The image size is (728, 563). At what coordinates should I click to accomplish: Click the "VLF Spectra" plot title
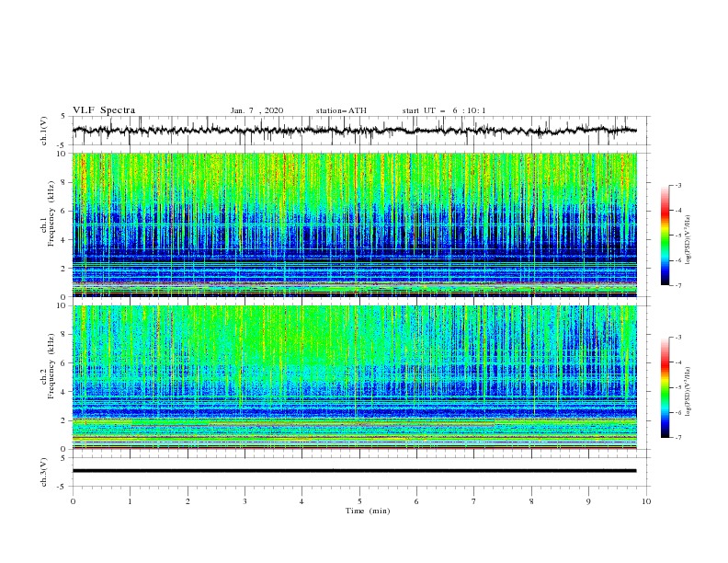(x=104, y=110)
